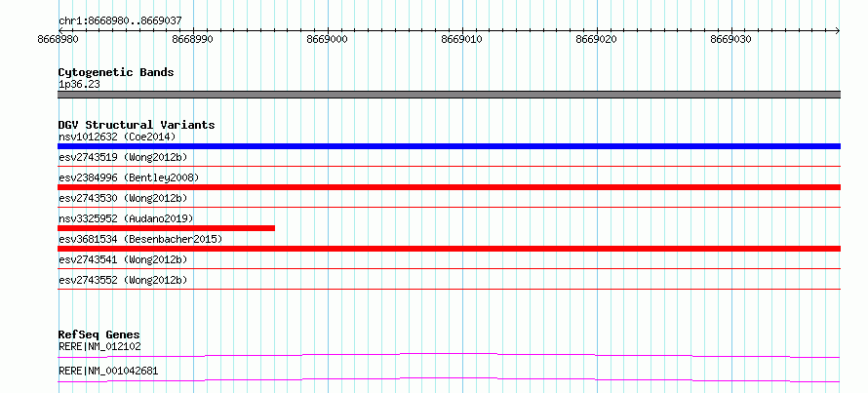The height and width of the screenshot is (393, 868).
Task: Click the magenta RERE NM_012102 transcript line
Action: click(449, 355)
